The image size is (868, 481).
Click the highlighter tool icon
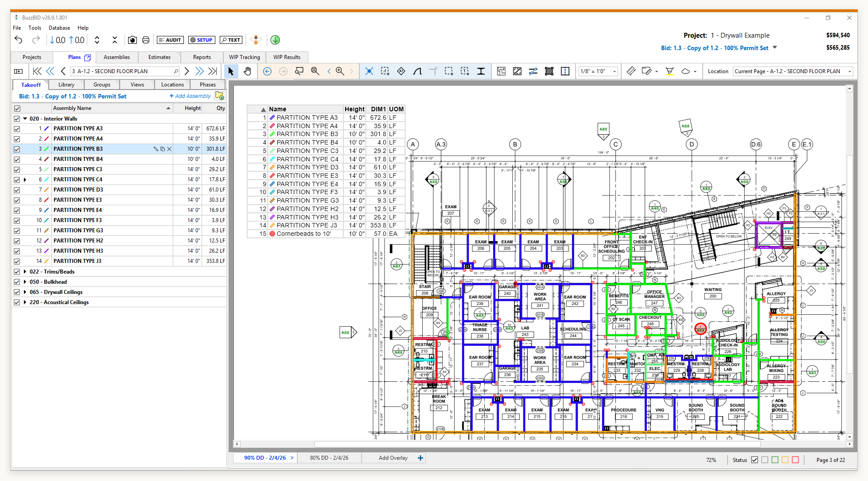(x=669, y=71)
